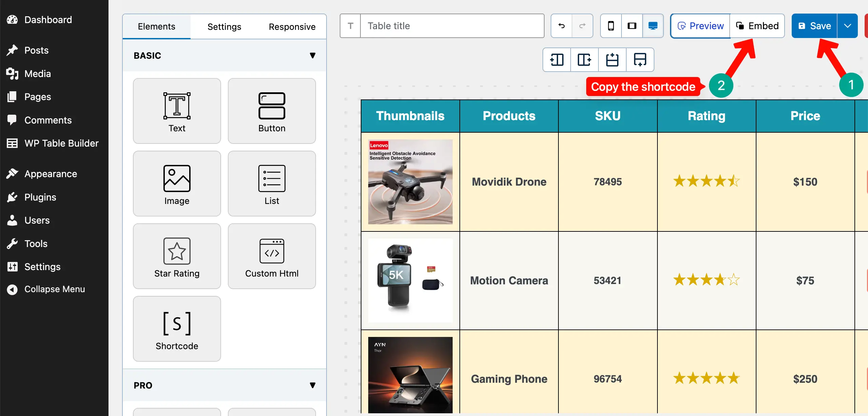Screen dimensions: 868x416
Task: Collapse the BASIC elements section
Action: (312, 56)
